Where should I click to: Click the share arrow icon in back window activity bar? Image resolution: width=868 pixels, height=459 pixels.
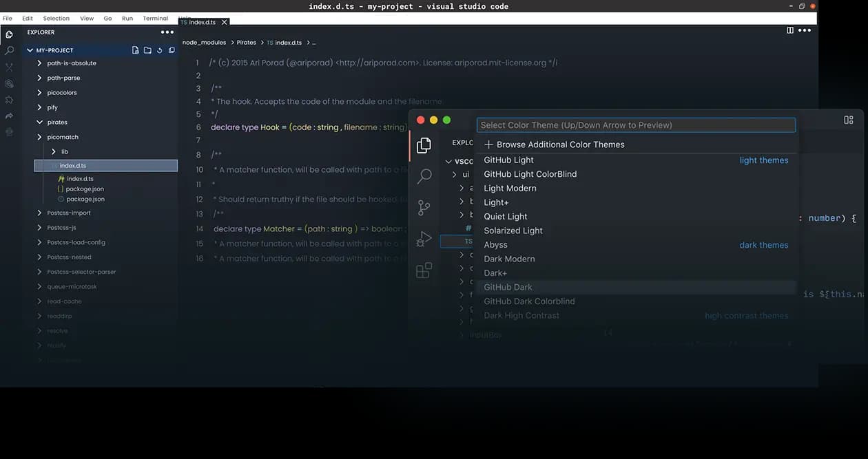tap(9, 116)
